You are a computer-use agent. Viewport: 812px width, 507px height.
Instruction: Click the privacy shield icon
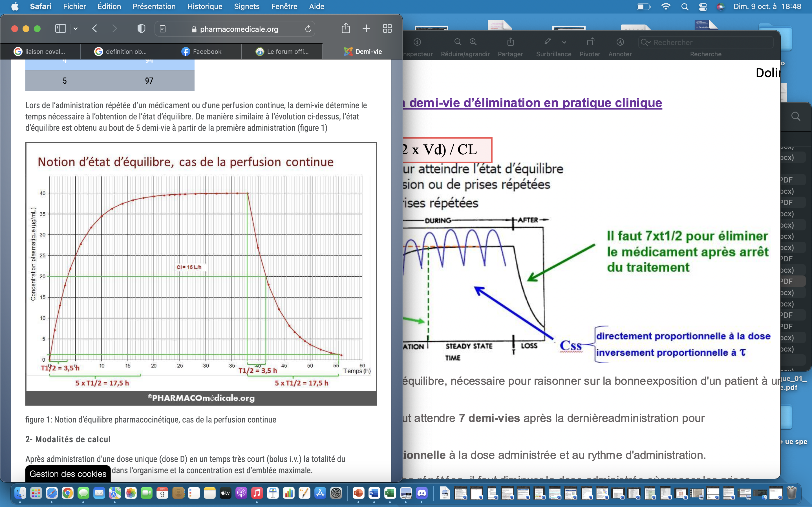point(141,29)
